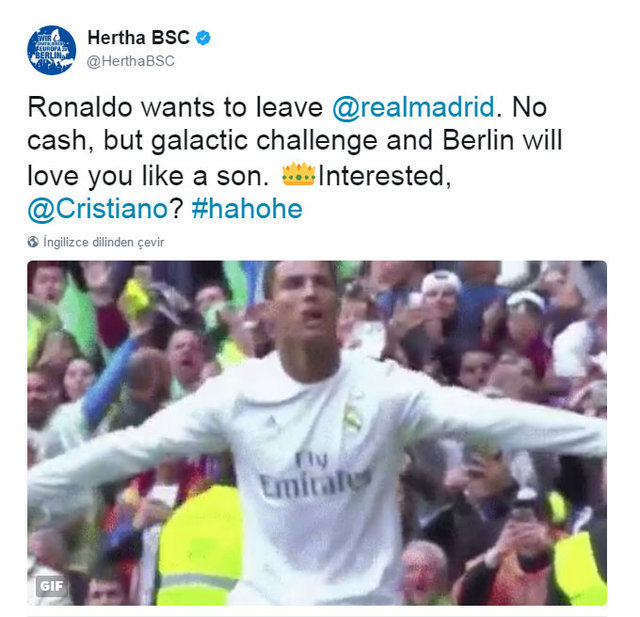Click the GIF badge on the media
This screenshot has width=640, height=617.
(x=51, y=586)
